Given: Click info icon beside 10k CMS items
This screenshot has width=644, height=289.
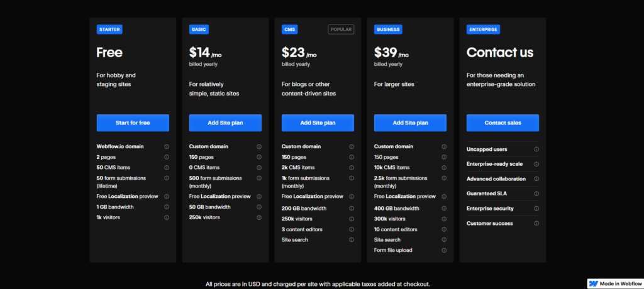Looking at the screenshot, I should [444, 168].
